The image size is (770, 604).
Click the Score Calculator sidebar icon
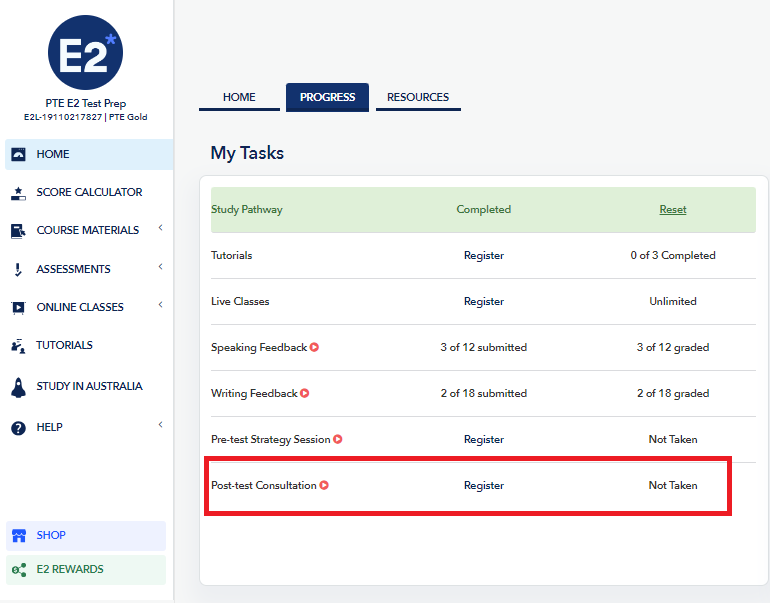[x=17, y=193]
